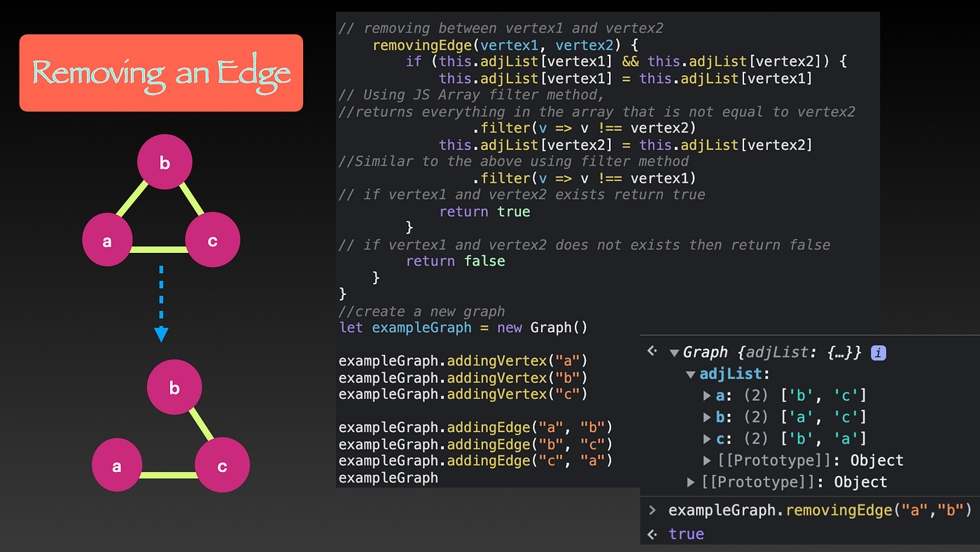Collapse the Graph {adjList: {…}} object triangle

[x=674, y=353]
